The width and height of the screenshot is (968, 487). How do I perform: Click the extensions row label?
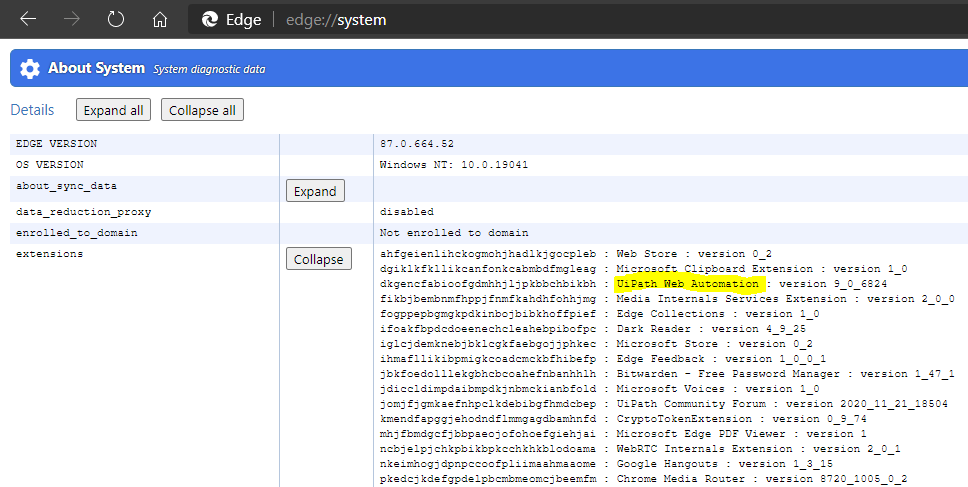tap(49, 254)
